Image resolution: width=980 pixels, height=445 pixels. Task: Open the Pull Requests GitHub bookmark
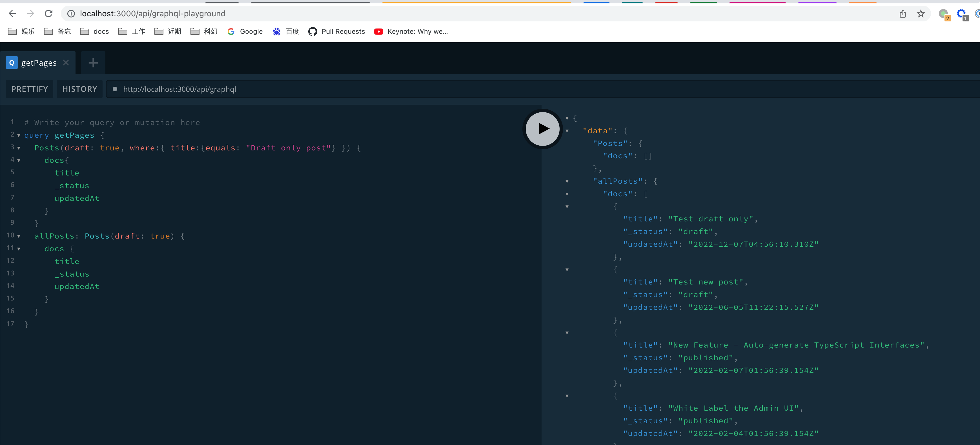tap(337, 32)
